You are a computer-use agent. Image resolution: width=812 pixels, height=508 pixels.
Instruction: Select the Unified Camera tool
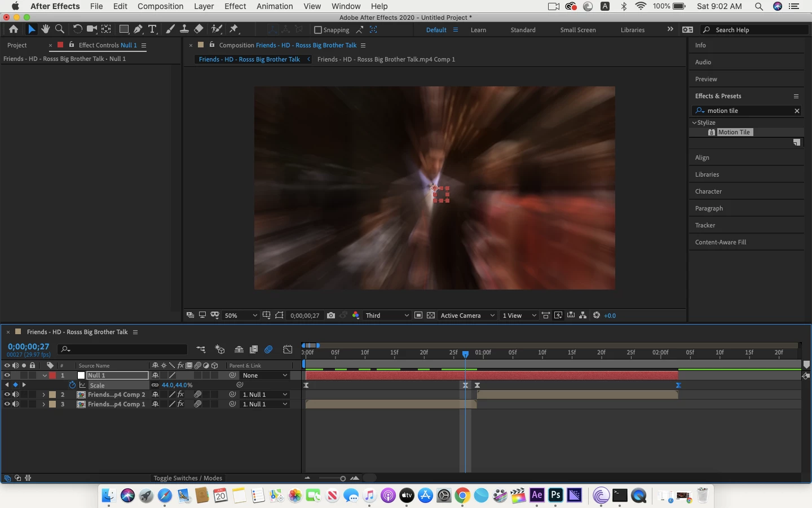92,29
